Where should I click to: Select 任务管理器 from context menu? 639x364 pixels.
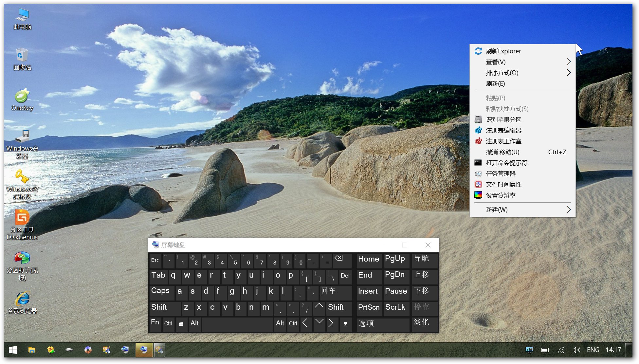501,173
